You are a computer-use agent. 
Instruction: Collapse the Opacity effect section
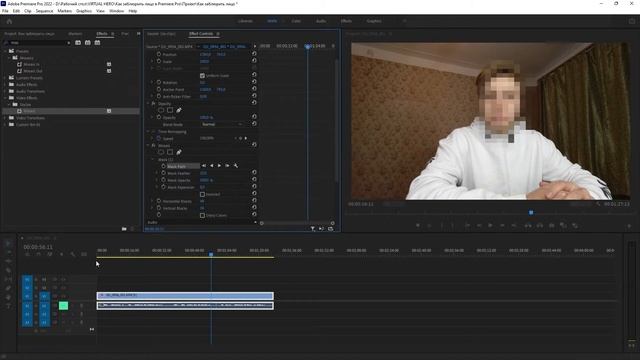[148, 104]
